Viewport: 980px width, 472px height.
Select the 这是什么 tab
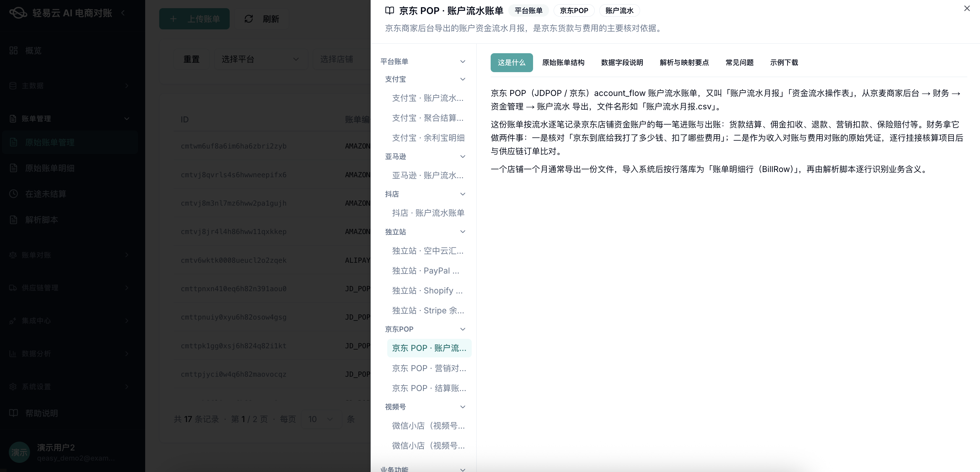click(511, 63)
